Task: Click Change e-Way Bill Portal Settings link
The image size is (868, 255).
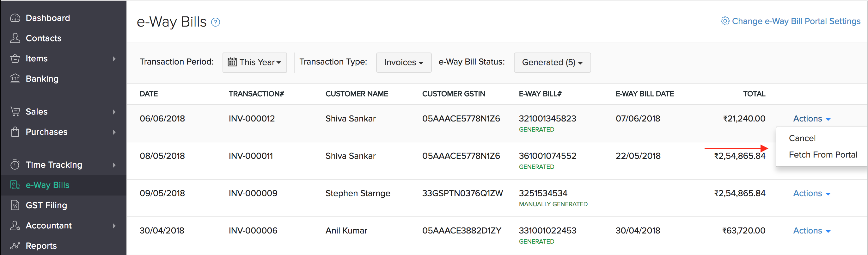Action: (796, 21)
